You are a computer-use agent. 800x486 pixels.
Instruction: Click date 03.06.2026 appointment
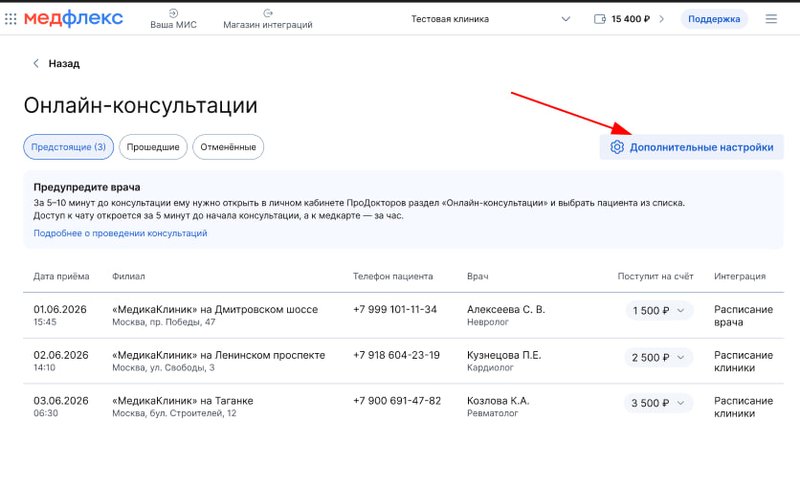coord(61,401)
